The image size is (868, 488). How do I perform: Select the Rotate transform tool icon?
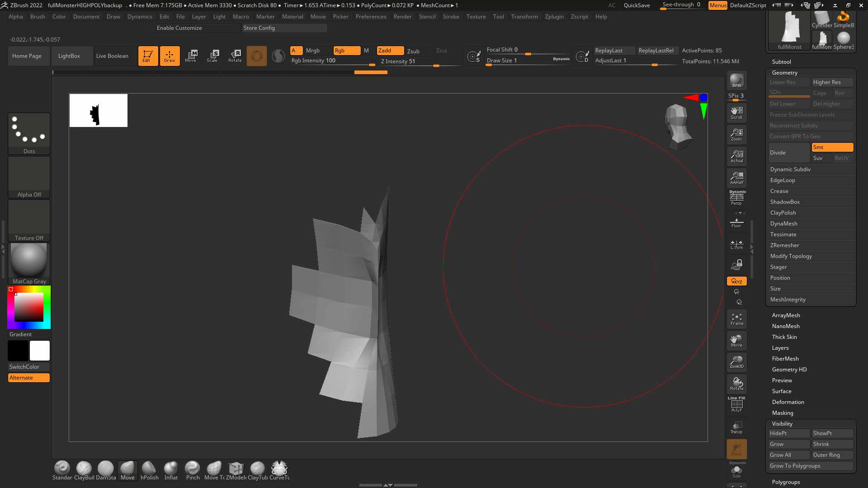[x=235, y=56]
